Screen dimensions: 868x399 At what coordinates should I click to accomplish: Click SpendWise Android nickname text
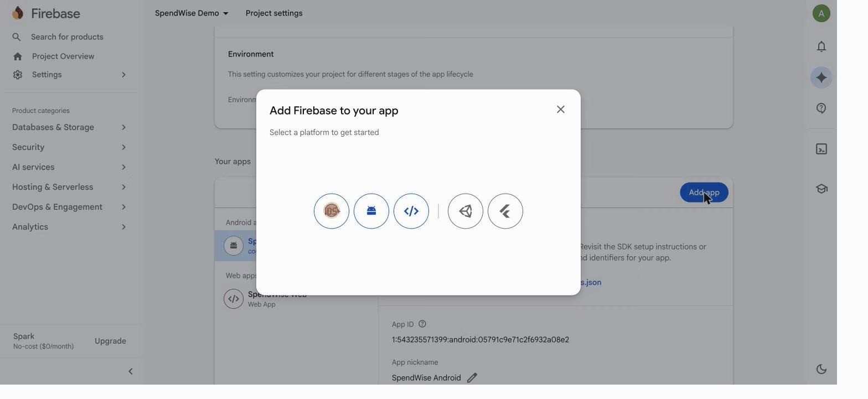point(426,378)
